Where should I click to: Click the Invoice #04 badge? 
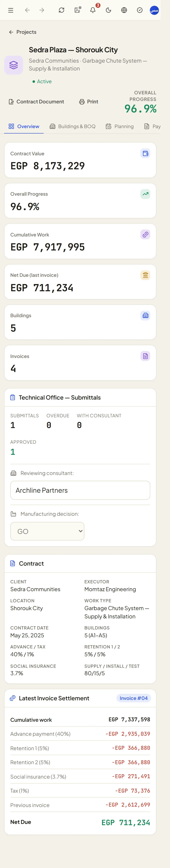pos(134,698)
